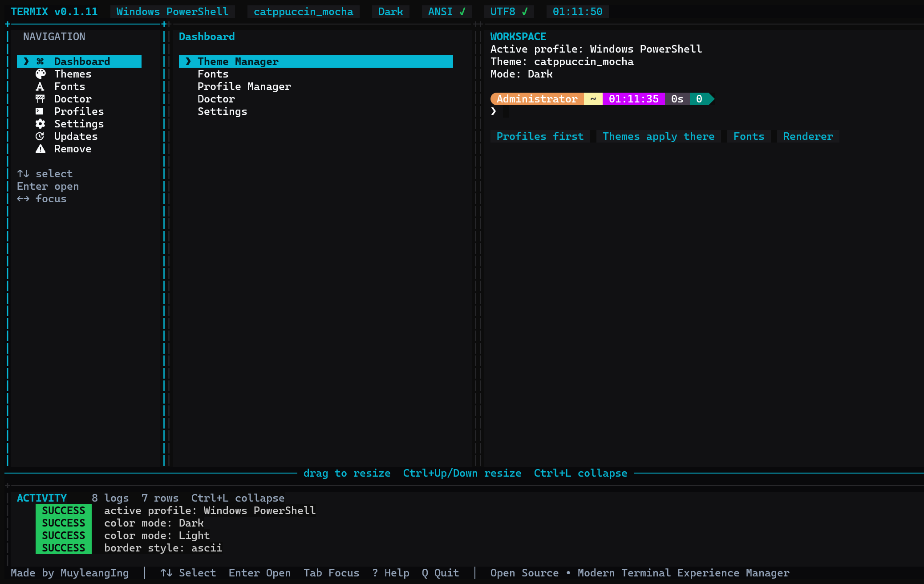This screenshot has height=584, width=924.
Task: Click the chevron beside Dashboard in navigation
Action: click(x=26, y=61)
